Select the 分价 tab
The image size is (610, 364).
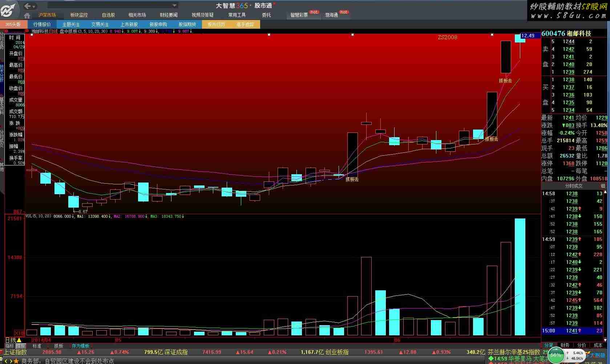click(x=582, y=345)
